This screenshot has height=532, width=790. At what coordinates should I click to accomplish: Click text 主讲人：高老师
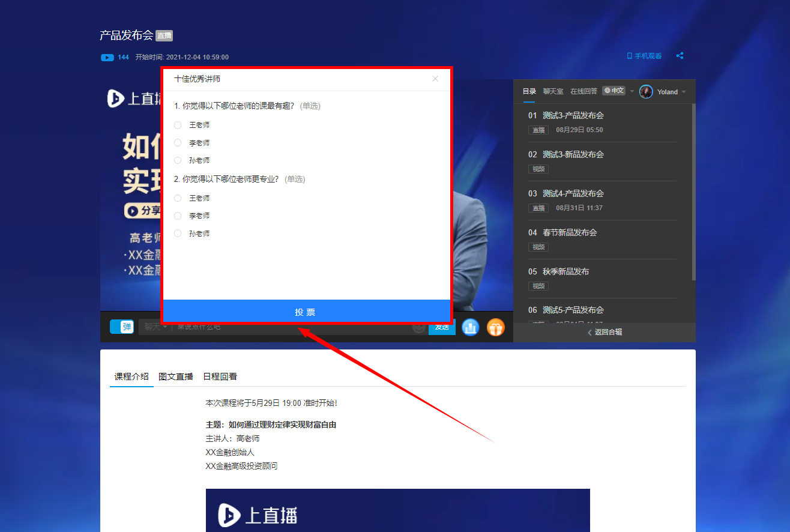point(233,438)
